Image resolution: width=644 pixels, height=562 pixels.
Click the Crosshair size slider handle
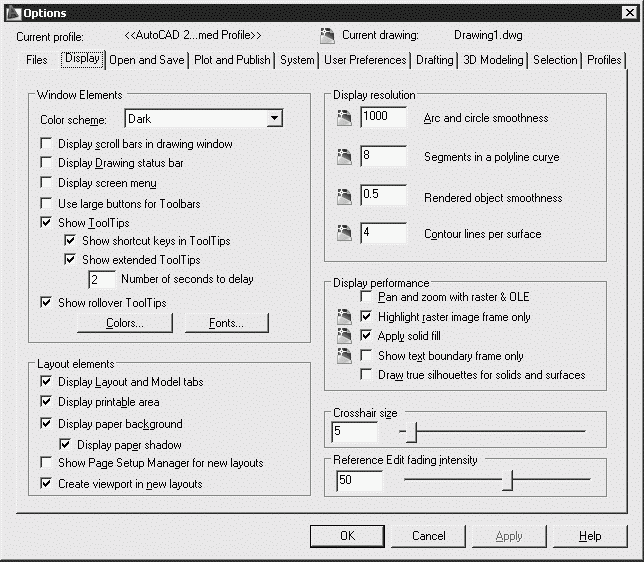pos(409,433)
